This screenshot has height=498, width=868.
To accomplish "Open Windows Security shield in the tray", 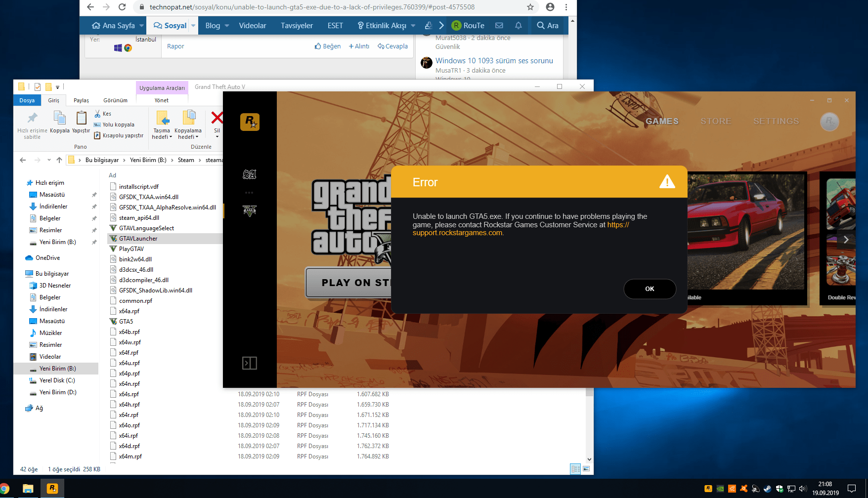I will (780, 489).
